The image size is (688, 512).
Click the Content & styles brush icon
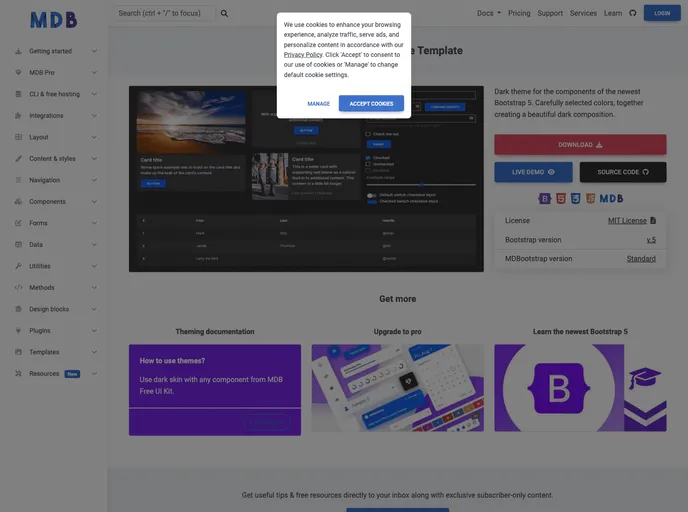click(18, 159)
